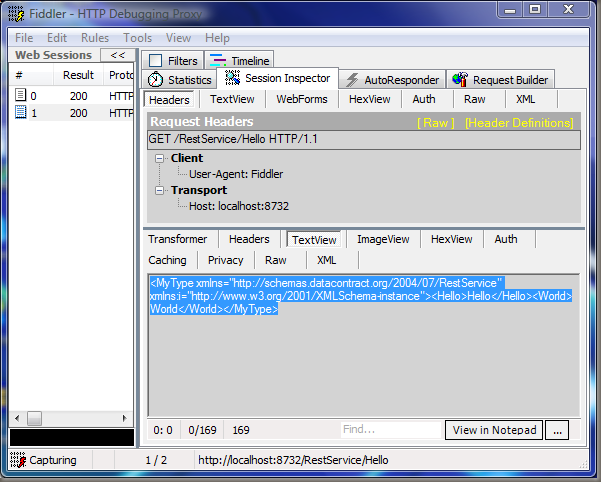
Task: Click the sessions list horizontal scrollbar thumb
Action: click(x=34, y=418)
